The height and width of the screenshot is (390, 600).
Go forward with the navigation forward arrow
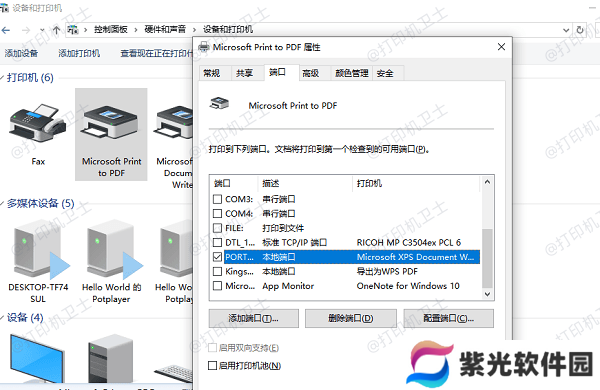click(26, 30)
